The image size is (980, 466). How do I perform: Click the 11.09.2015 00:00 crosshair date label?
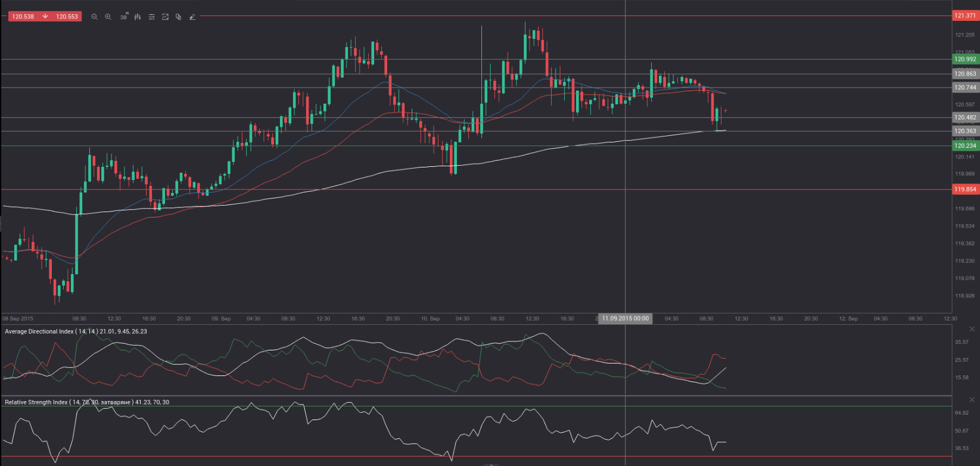[x=625, y=318]
